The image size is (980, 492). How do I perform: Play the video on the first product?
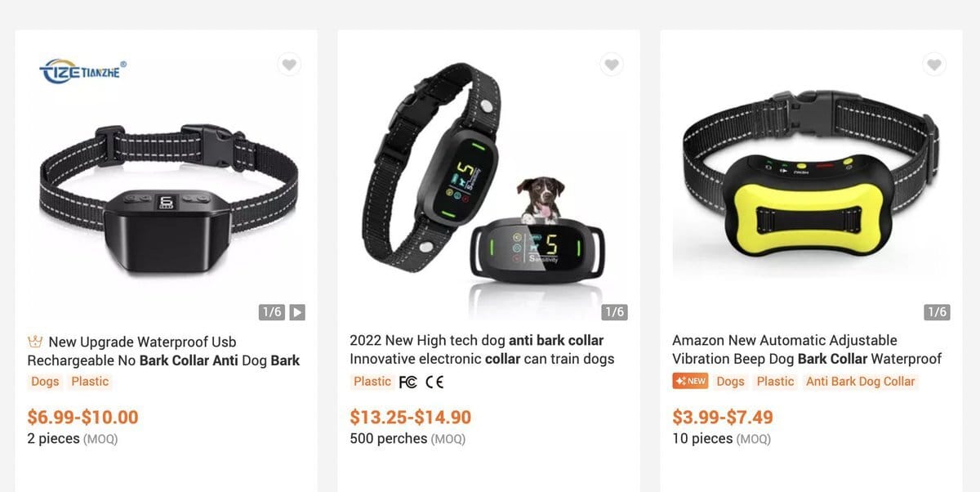[x=297, y=312]
